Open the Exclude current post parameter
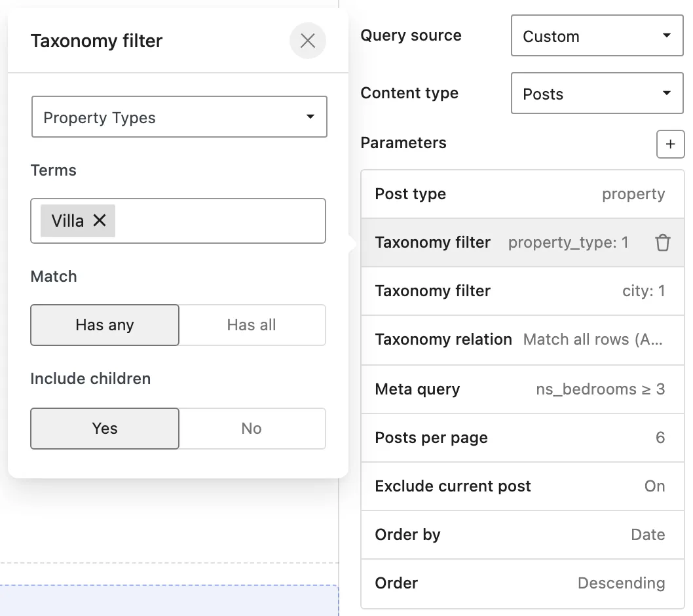The image size is (693, 616). [x=523, y=486]
